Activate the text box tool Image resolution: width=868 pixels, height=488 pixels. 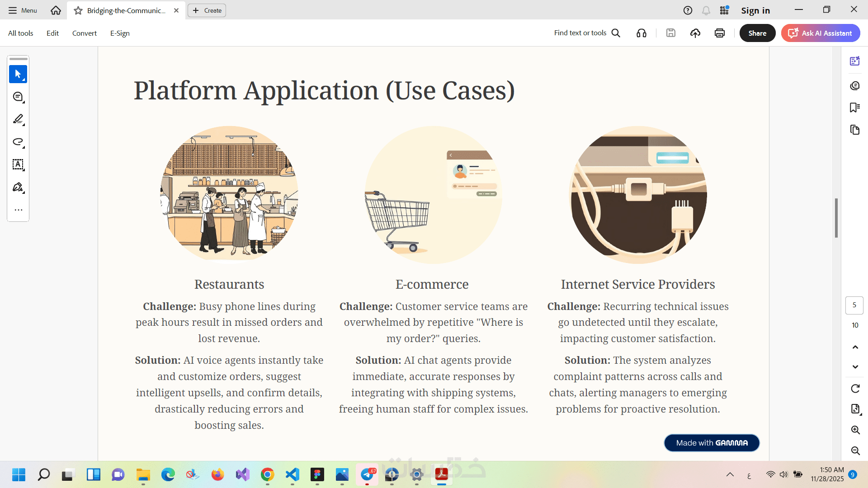click(x=18, y=164)
